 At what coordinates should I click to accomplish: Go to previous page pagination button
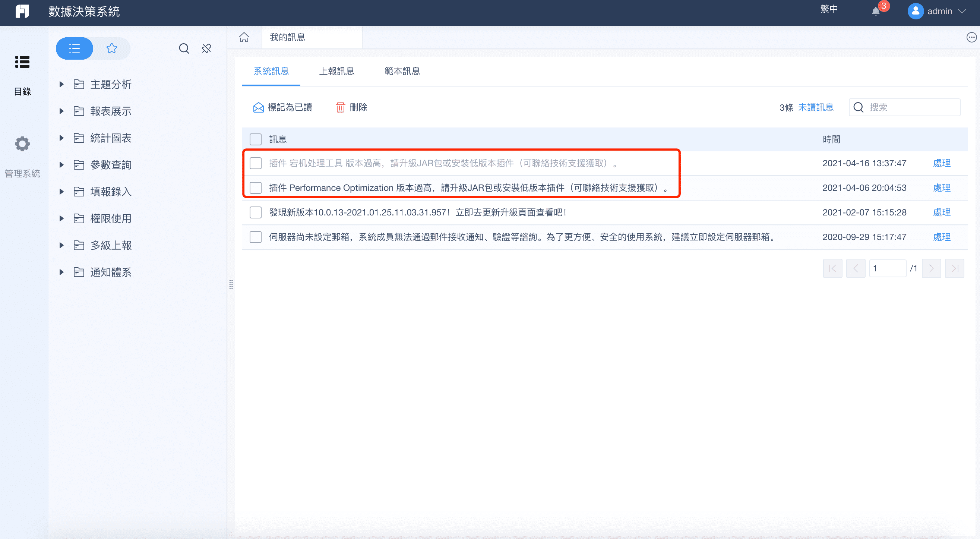pyautogui.click(x=856, y=268)
